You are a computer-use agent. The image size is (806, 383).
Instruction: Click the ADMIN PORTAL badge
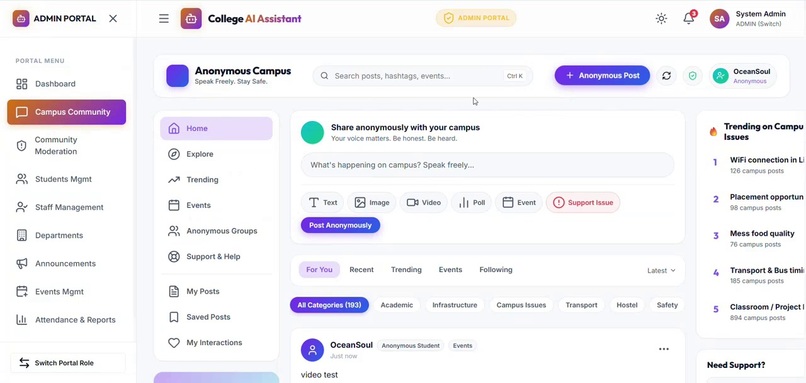click(476, 19)
